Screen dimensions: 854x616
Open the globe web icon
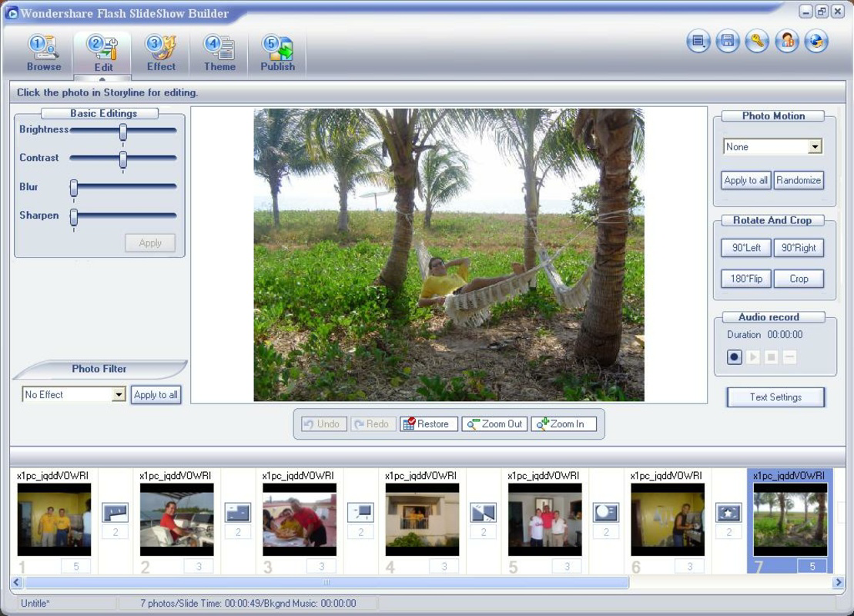coord(815,42)
